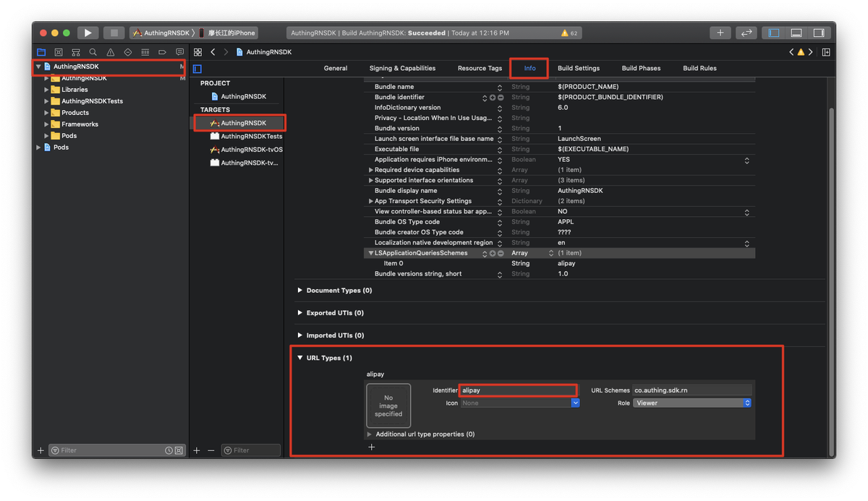
Task: Open the Issue navigator warning icon
Action: pos(111,52)
